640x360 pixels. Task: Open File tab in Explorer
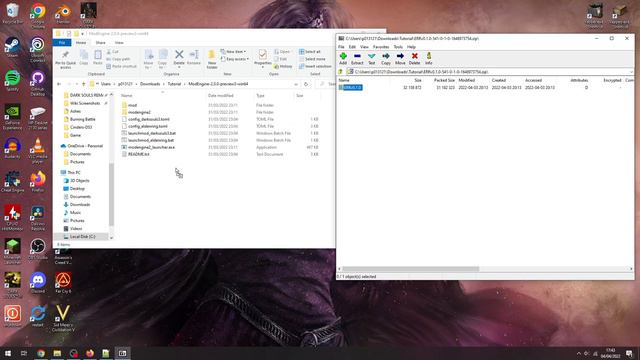point(62,42)
